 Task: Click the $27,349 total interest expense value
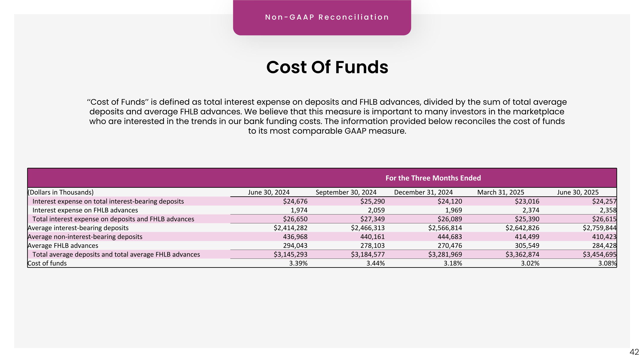point(372,219)
